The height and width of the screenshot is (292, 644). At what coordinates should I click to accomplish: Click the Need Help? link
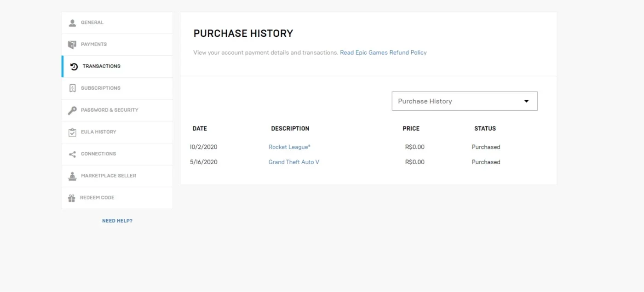point(117,221)
